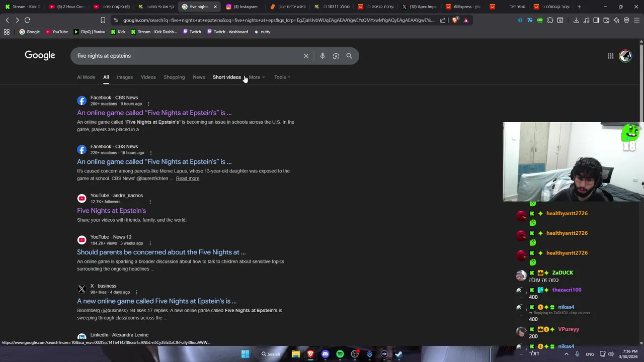Screen dimensions: 644x362
Task: Bookmark this page with the bookmark icon
Action: pos(103,20)
